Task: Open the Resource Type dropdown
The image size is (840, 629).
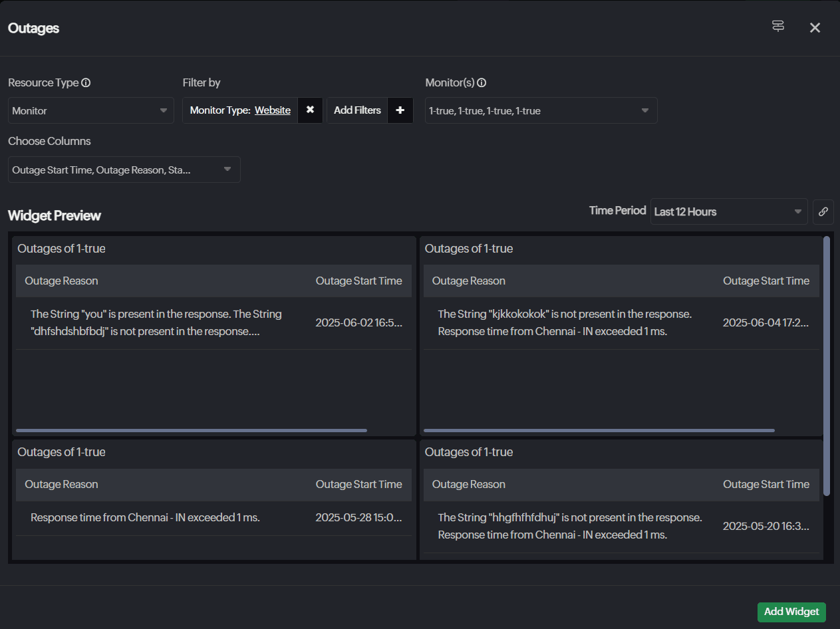Action: click(x=90, y=110)
